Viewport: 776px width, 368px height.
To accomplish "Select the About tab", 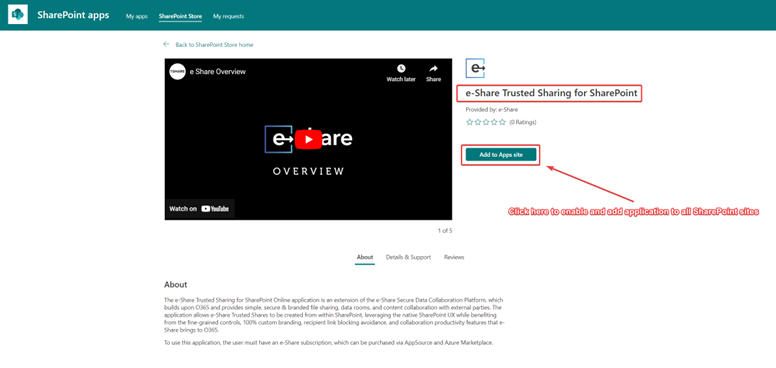I will coord(365,257).
